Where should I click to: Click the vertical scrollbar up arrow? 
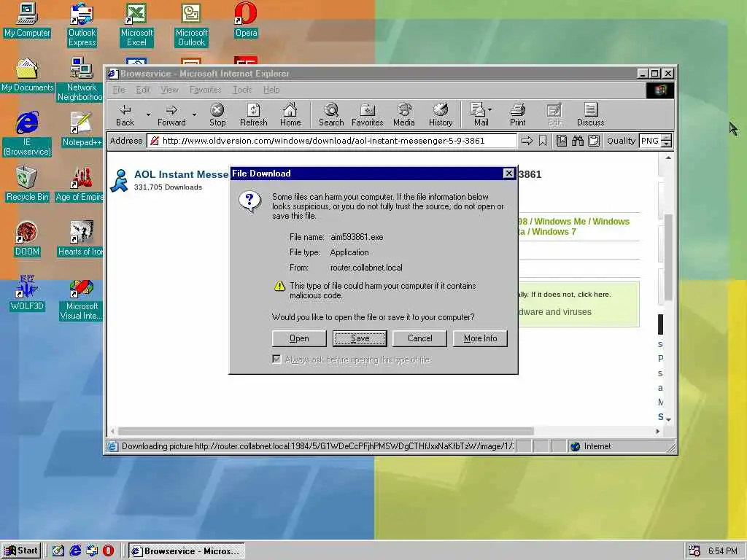coord(668,157)
